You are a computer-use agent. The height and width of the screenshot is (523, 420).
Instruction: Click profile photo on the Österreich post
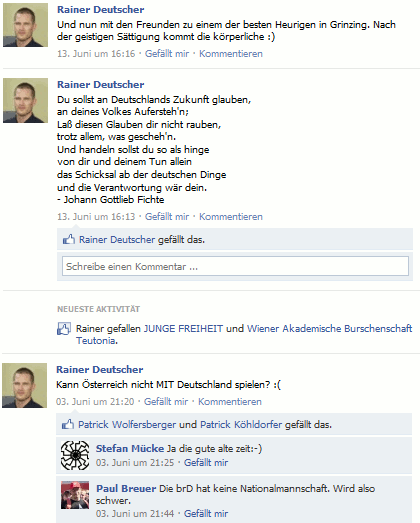(x=25, y=386)
